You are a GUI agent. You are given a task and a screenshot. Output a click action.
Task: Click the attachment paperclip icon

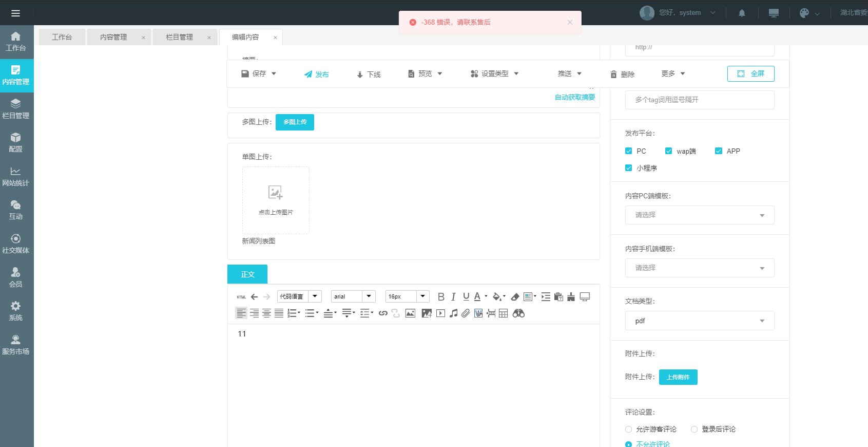point(466,313)
